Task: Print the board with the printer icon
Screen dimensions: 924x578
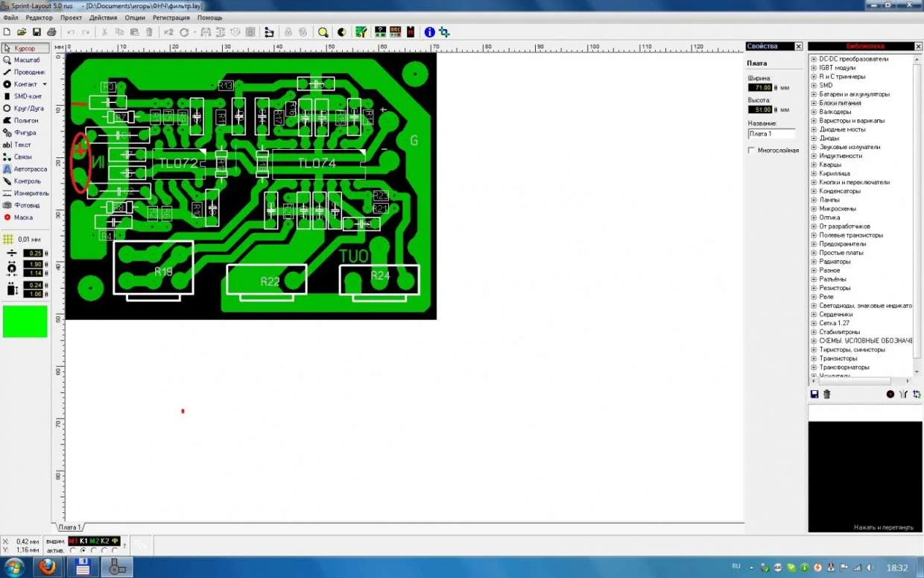Action: (51, 32)
